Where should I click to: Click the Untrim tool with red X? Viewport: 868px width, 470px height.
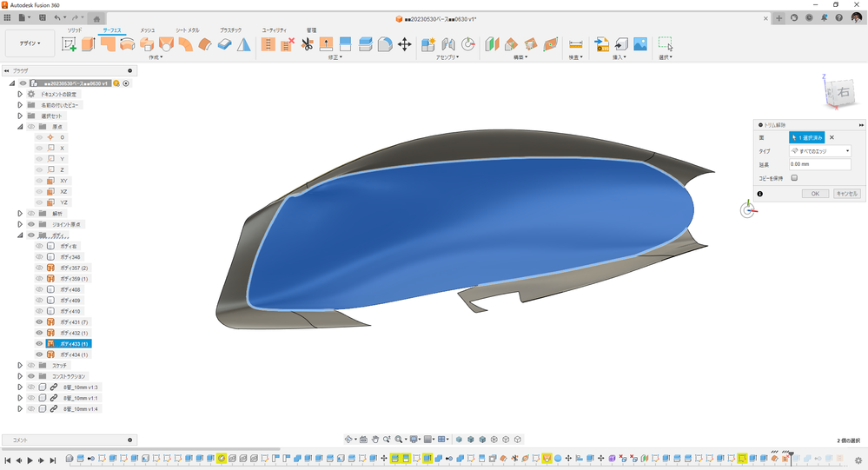tap(288, 44)
